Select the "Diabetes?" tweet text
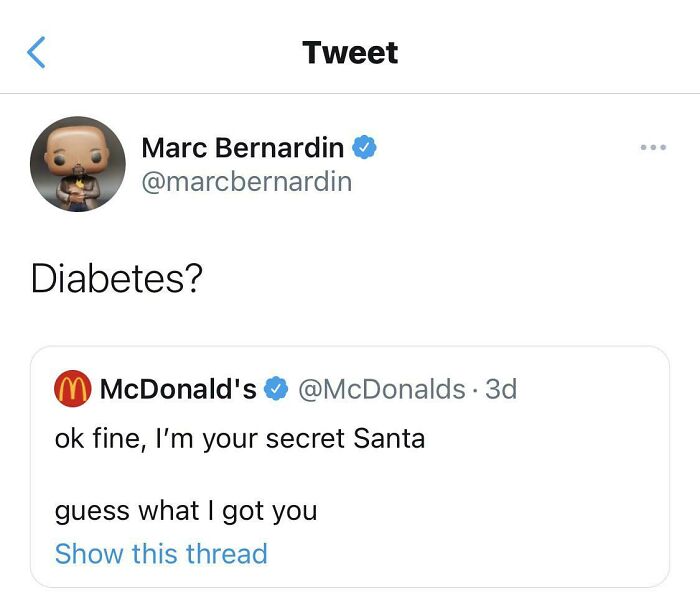 117,279
